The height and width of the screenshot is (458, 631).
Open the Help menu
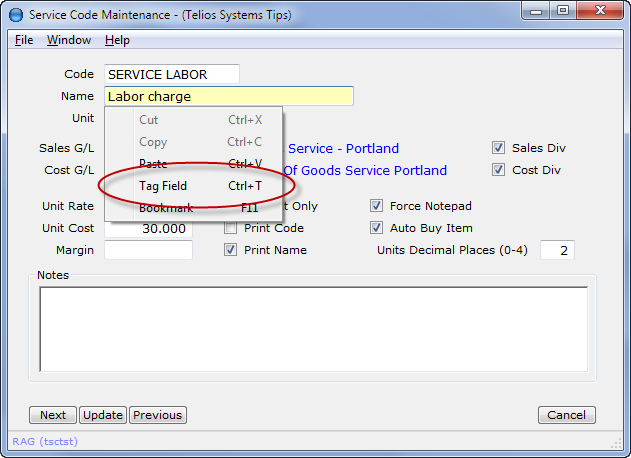[x=117, y=40]
